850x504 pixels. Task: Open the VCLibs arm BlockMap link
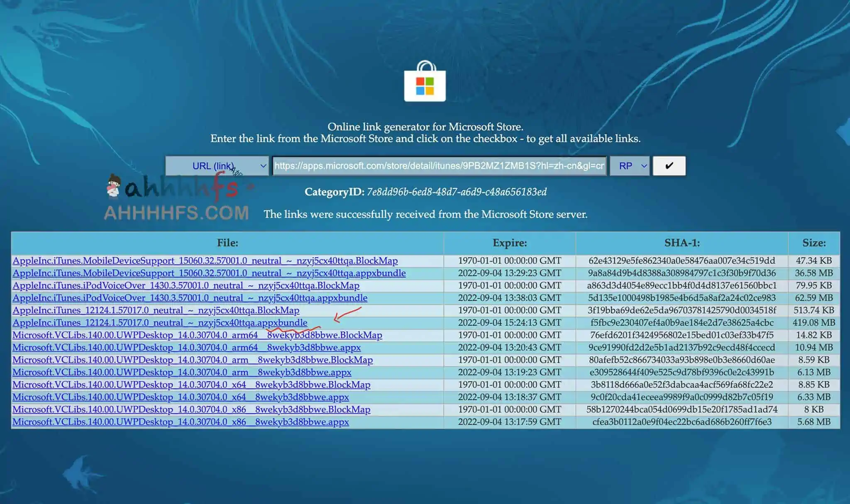[192, 360]
